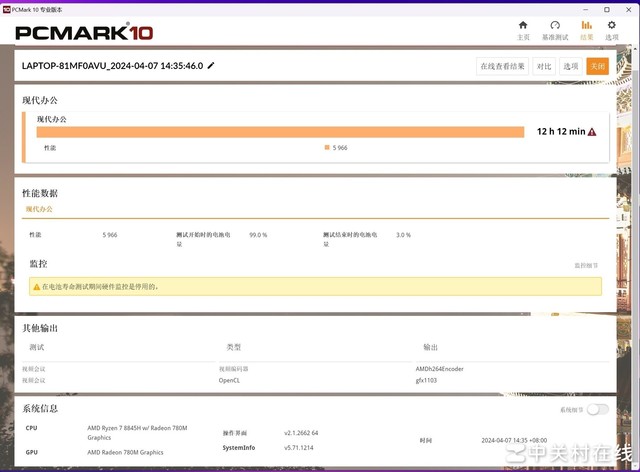
Task: Open the 监控细节 monitoring details link
Action: 586,265
